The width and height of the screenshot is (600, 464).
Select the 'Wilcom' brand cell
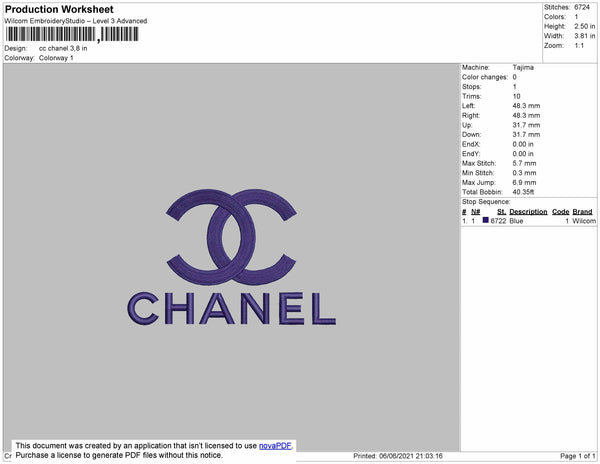point(584,221)
